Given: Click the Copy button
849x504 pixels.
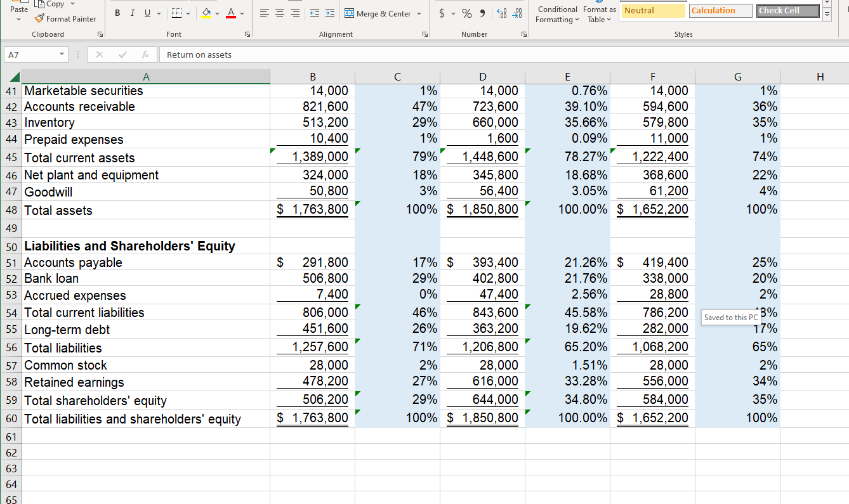Looking at the screenshot, I should coord(49,4).
